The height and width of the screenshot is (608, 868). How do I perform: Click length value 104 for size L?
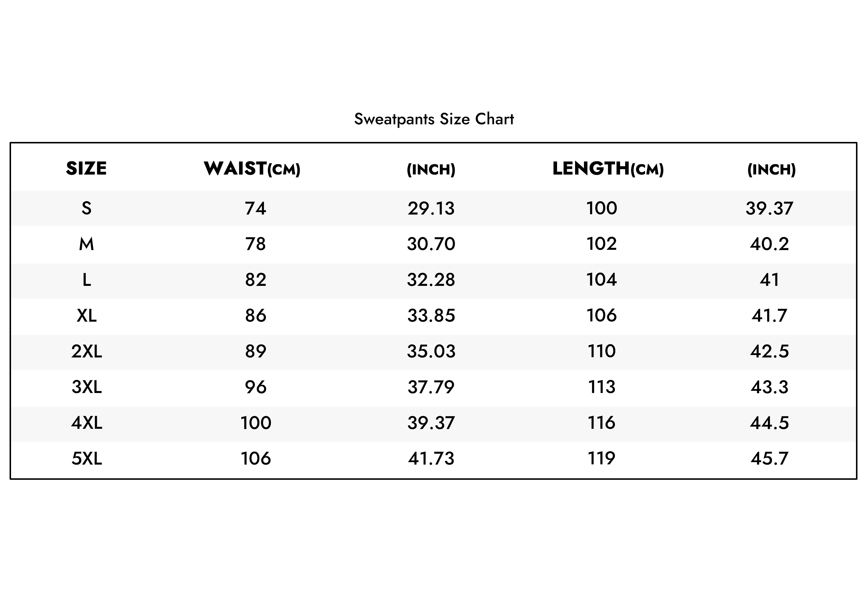coord(601,280)
